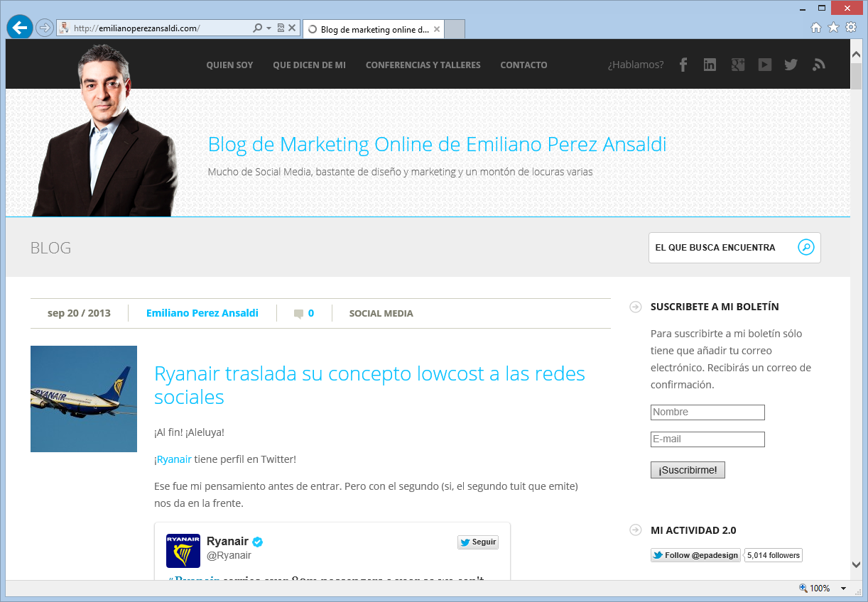This screenshot has height=602, width=868.
Task: Click the blog title Blog de Marketing Online
Action: pyautogui.click(x=437, y=145)
